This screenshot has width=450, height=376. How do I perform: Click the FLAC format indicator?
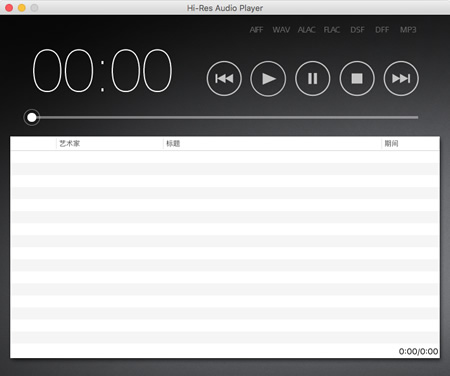pyautogui.click(x=332, y=30)
